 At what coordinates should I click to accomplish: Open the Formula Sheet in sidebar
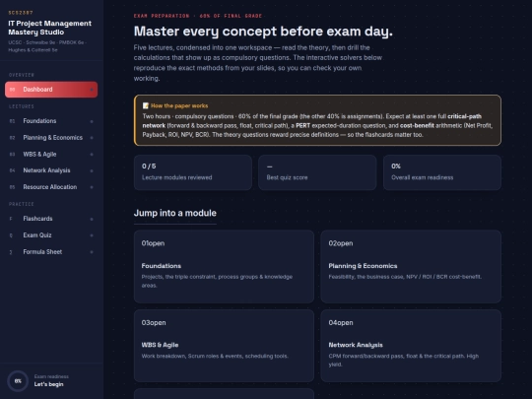coord(51,252)
